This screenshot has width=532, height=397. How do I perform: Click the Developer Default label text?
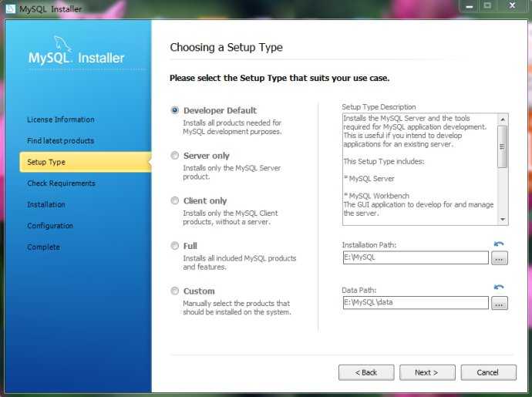pyautogui.click(x=220, y=110)
